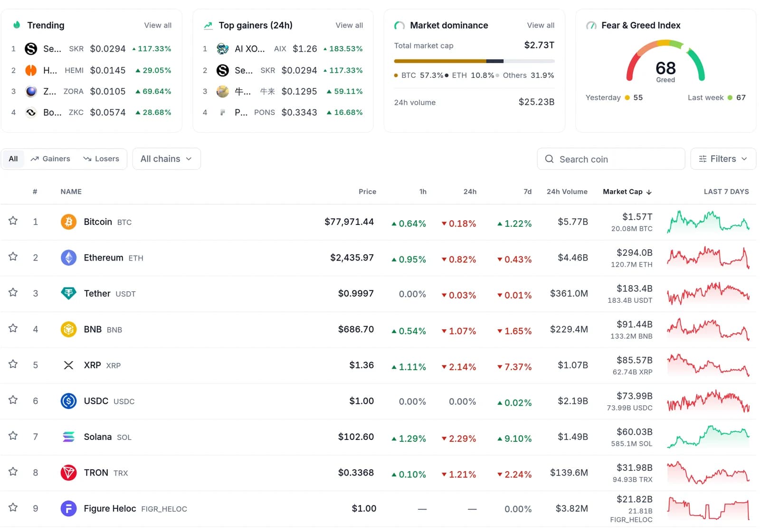Image resolution: width=760 pixels, height=532 pixels.
Task: Favorite USDC with its star
Action: pos(13,400)
